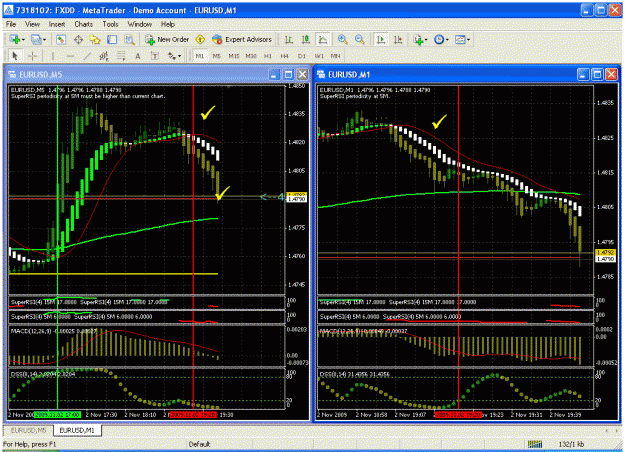
Task: Switch timeframe to H4
Action: click(285, 56)
